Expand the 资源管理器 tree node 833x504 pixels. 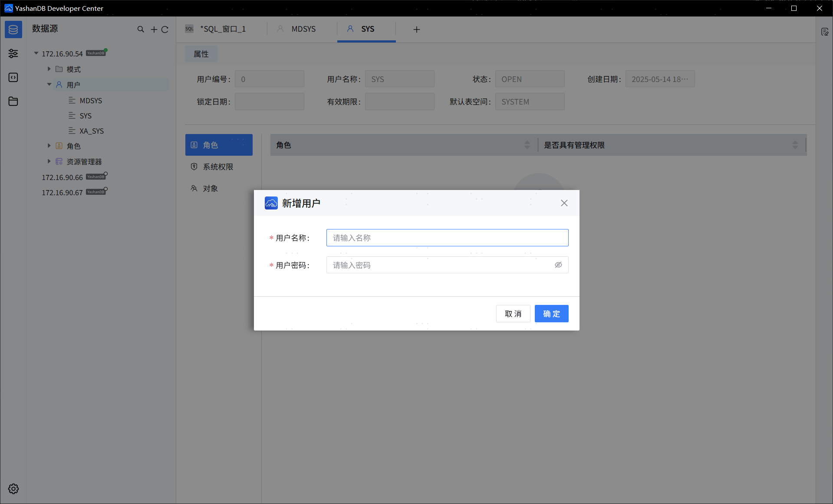coord(49,161)
